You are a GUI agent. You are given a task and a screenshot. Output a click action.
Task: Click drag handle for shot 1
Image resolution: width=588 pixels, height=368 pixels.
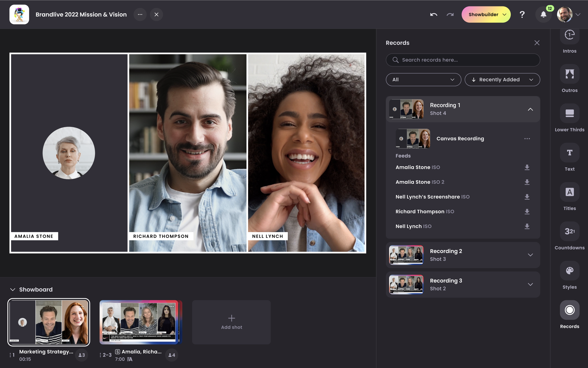click(x=10, y=355)
